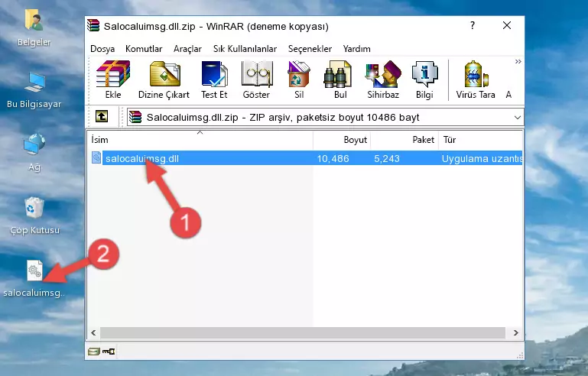The height and width of the screenshot is (376, 588).
Task: Select the Bu Bilgisayar desktop icon
Action: (34, 90)
